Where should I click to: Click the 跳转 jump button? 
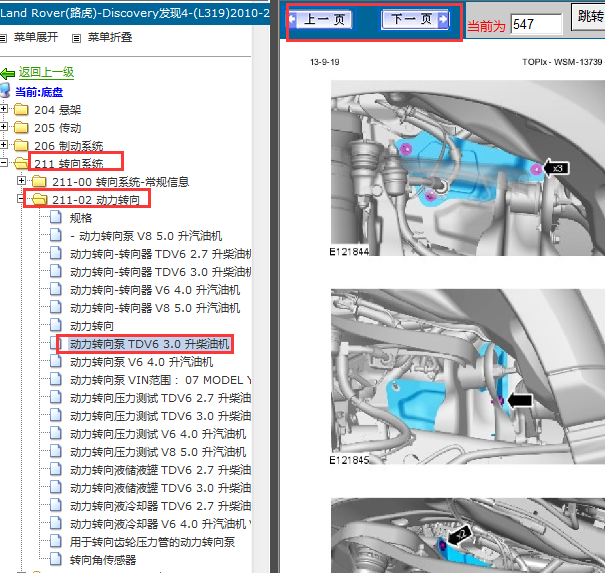tap(588, 17)
